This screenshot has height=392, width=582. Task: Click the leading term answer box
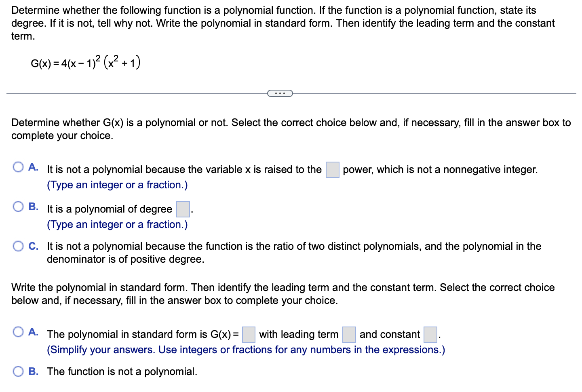[x=349, y=335]
